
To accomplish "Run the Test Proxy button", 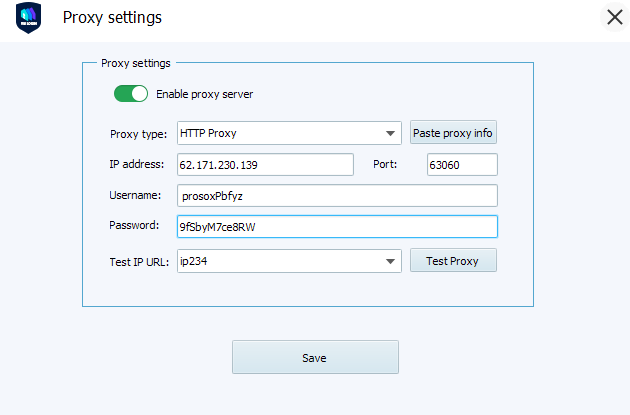I will 453,261.
